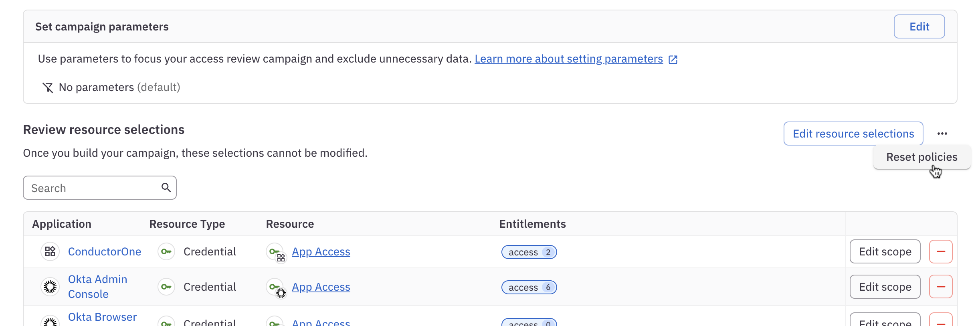Open Learn more about setting parameters link

pyautogui.click(x=569, y=59)
